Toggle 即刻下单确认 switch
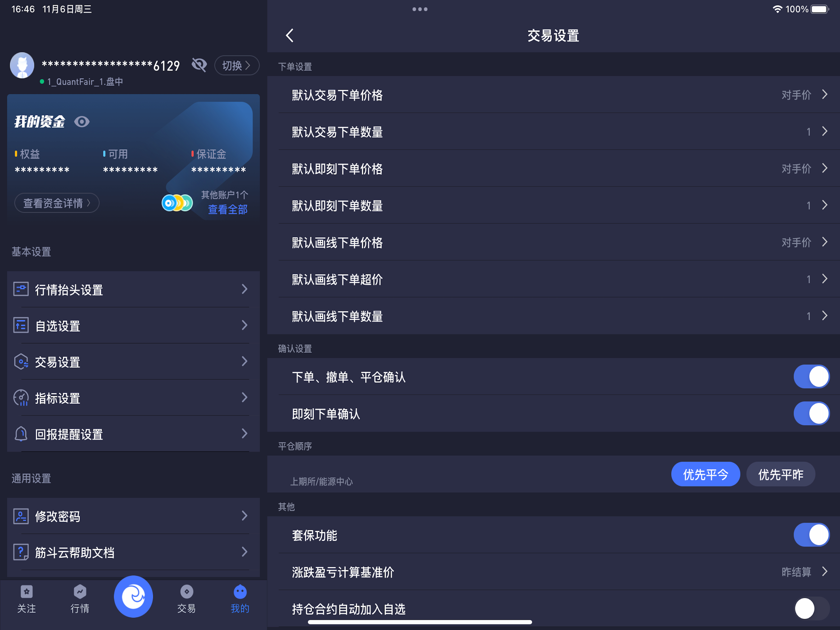The width and height of the screenshot is (840, 630). click(812, 414)
